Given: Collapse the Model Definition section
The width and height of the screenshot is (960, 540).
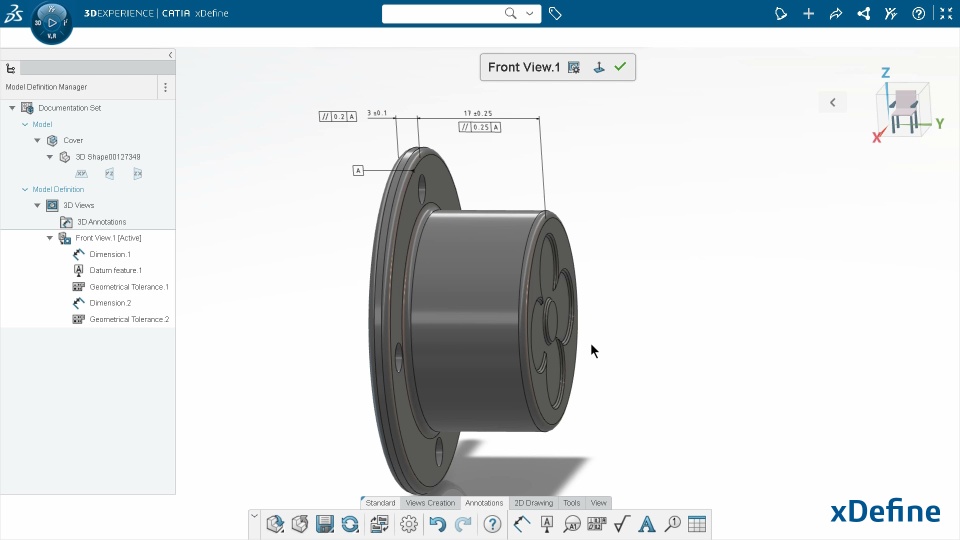Looking at the screenshot, I should [x=25, y=189].
